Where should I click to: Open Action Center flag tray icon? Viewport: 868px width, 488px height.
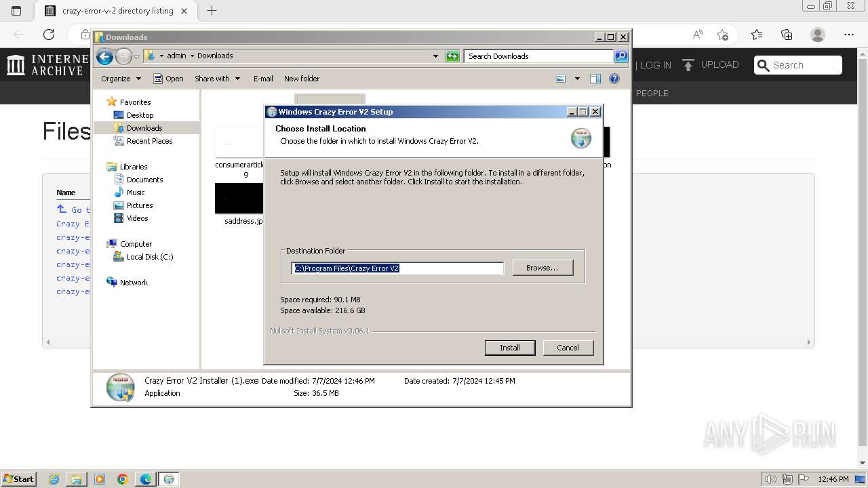tap(804, 479)
